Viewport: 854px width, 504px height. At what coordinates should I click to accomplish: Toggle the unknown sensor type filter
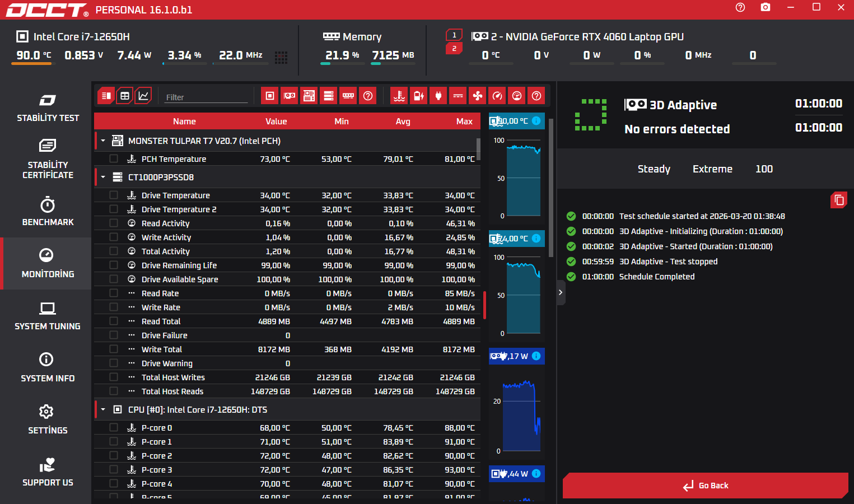(x=536, y=96)
